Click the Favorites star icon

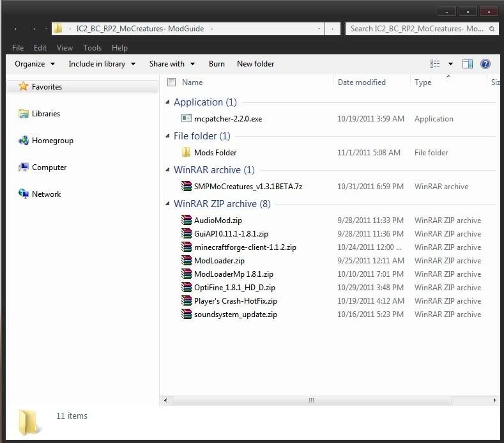[23, 86]
